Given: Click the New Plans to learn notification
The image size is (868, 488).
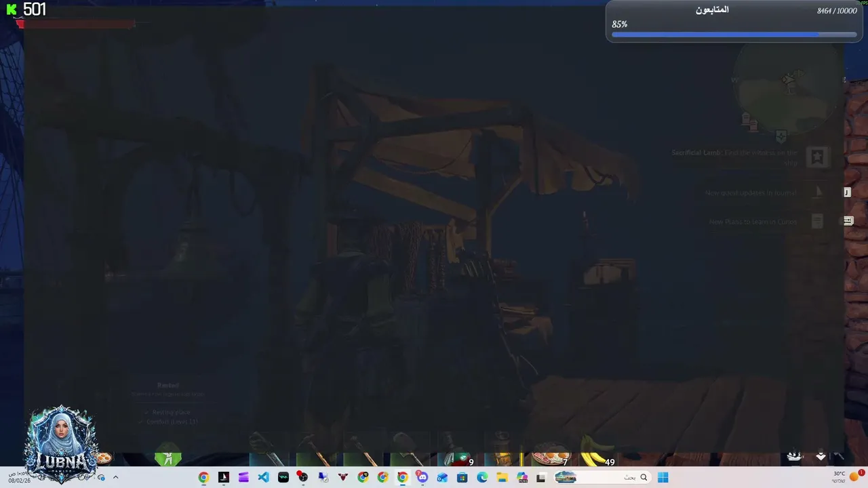Looking at the screenshot, I should [753, 222].
